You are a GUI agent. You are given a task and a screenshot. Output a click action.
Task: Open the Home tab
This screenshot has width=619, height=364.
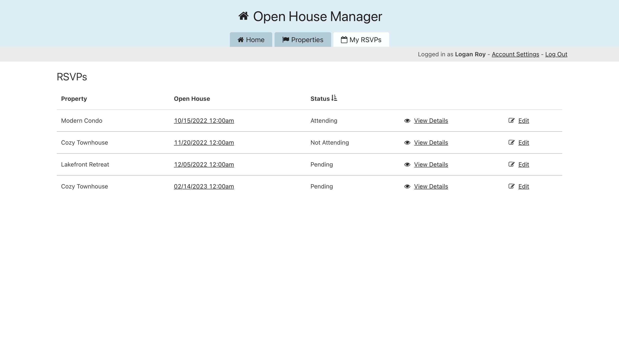pyautogui.click(x=251, y=40)
